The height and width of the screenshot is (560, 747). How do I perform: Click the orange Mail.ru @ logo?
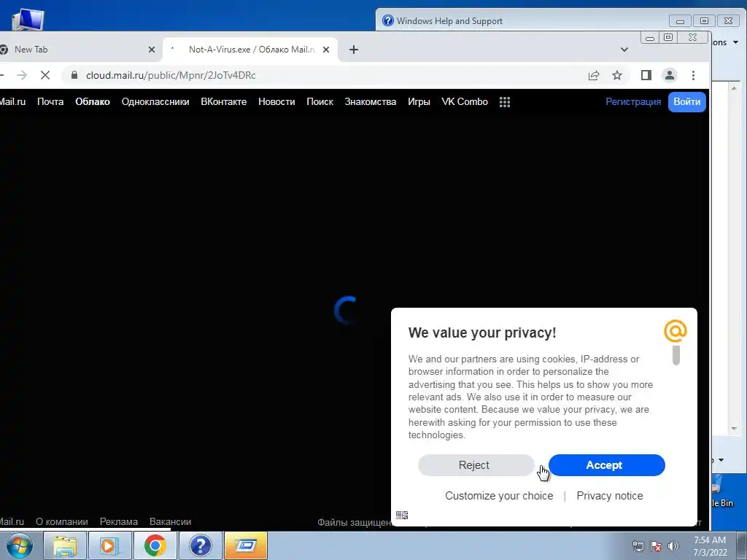(x=675, y=331)
